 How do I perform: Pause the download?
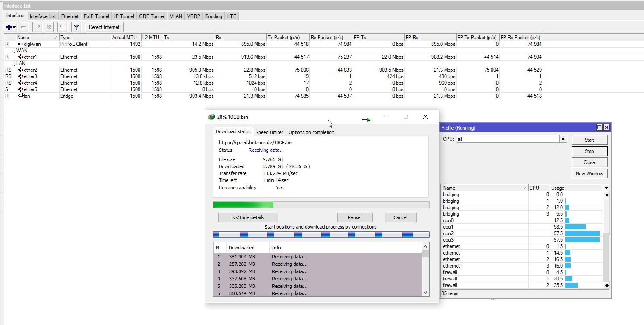coord(354,217)
